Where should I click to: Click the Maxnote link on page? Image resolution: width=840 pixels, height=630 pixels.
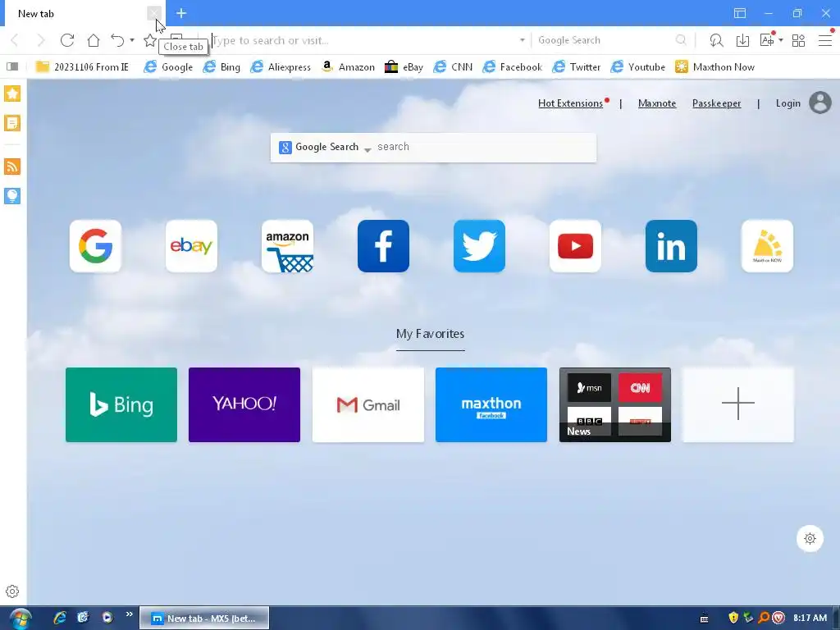tap(657, 103)
